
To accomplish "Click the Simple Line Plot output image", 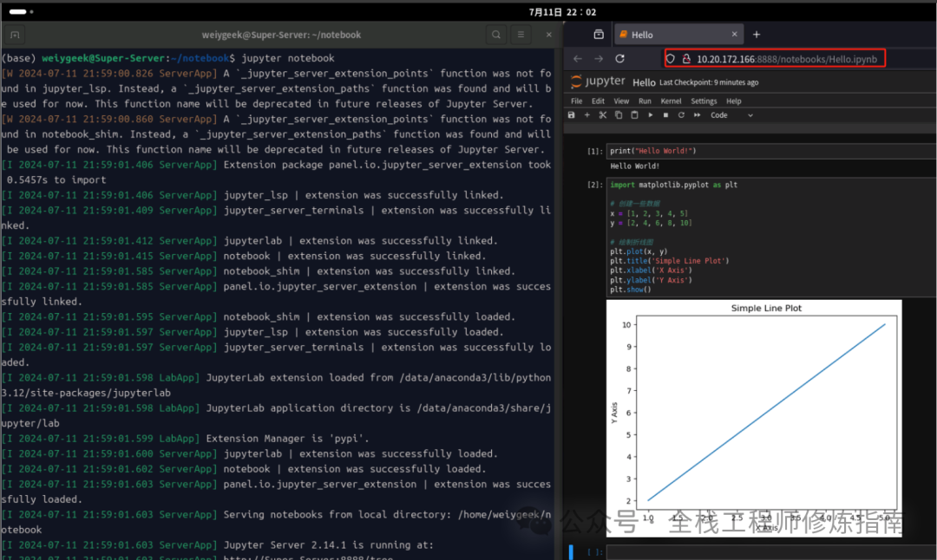I will 754,418.
